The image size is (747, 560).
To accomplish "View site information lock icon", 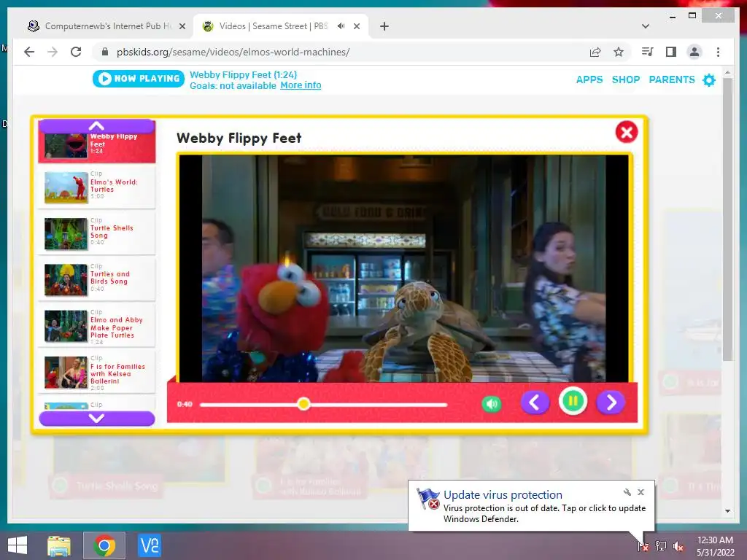I will click(x=105, y=52).
